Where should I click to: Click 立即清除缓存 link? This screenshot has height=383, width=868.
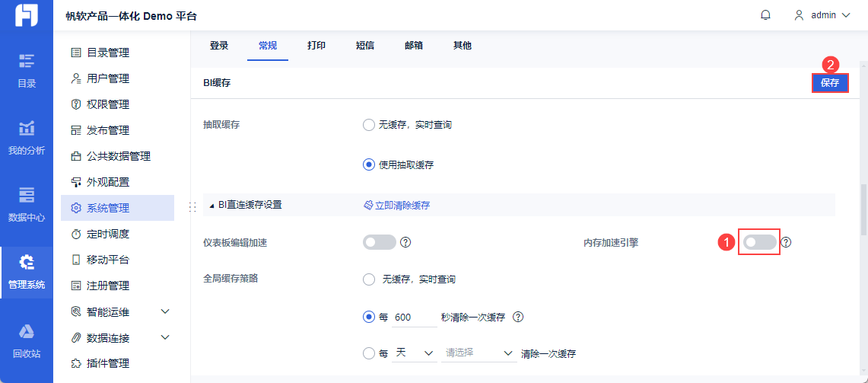396,206
